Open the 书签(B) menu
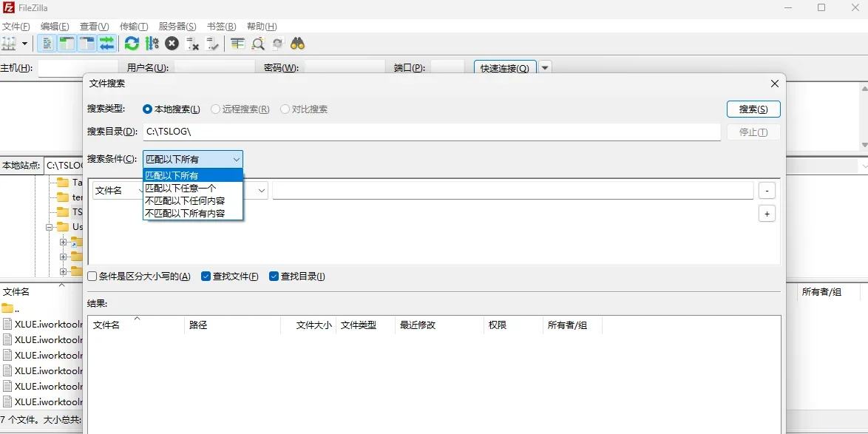This screenshot has width=868, height=434. pyautogui.click(x=221, y=26)
